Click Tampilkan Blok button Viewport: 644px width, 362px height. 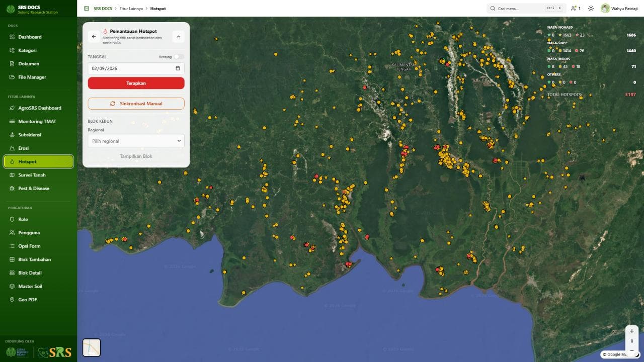[x=136, y=156]
